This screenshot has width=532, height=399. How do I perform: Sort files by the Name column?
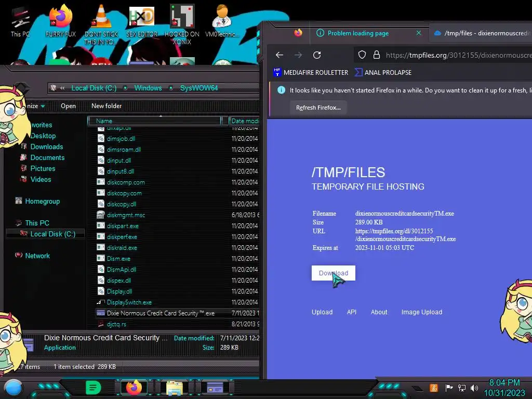154,121
